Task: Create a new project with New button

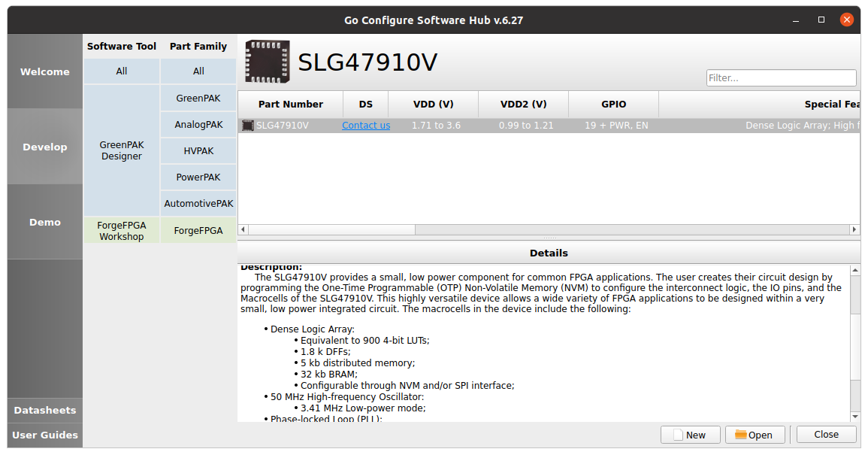Action: pos(691,435)
